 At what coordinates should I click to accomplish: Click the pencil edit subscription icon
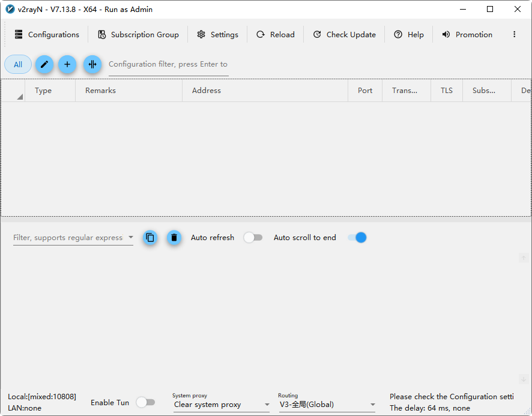[x=44, y=64]
